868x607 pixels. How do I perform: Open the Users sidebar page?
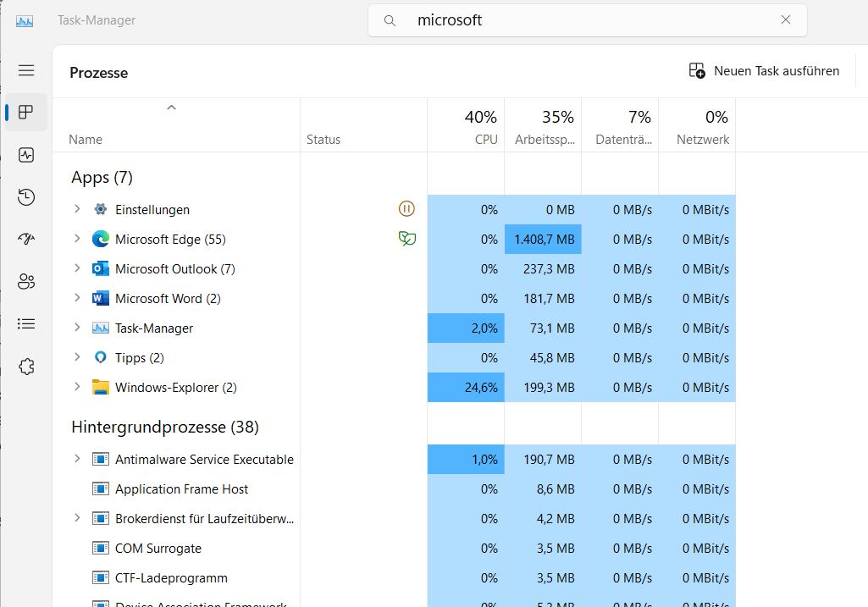[26, 282]
